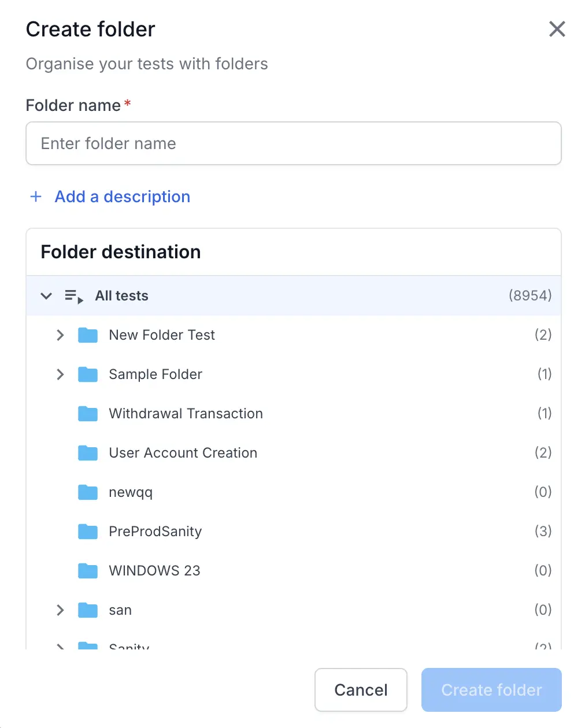This screenshot has height=728, width=585.
Task: Expand the New Folder Test folder
Action: click(60, 335)
